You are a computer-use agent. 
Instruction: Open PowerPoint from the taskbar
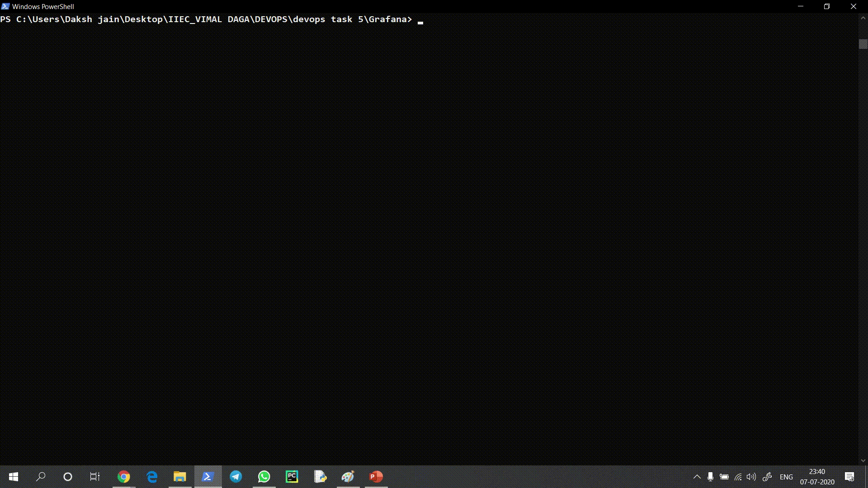tap(376, 477)
